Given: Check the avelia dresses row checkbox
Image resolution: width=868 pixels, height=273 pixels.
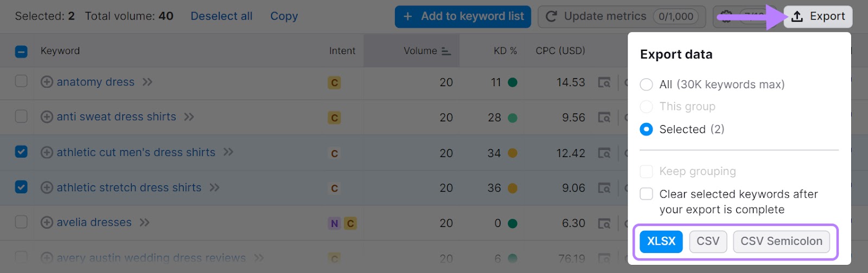Looking at the screenshot, I should point(21,222).
